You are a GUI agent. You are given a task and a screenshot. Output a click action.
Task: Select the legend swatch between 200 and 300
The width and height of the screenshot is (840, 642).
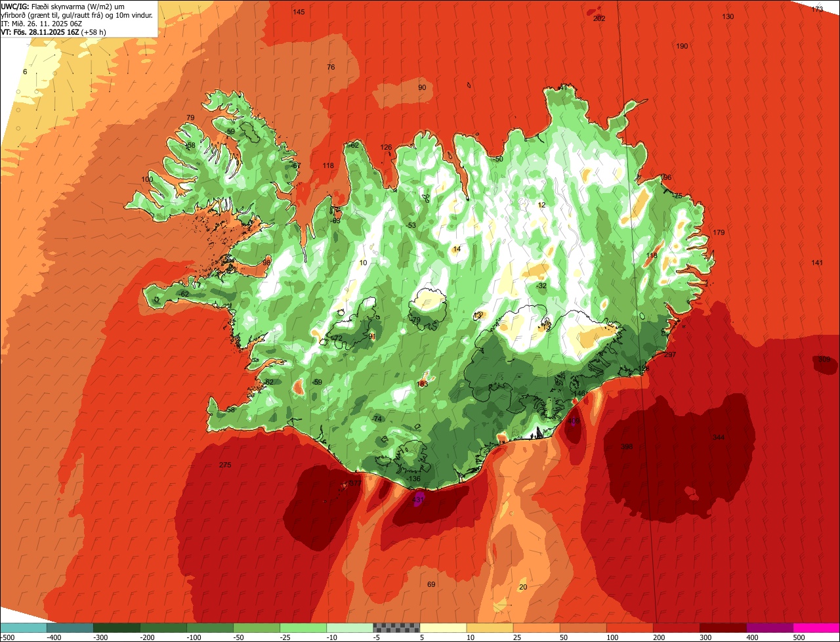pyautogui.click(x=676, y=628)
